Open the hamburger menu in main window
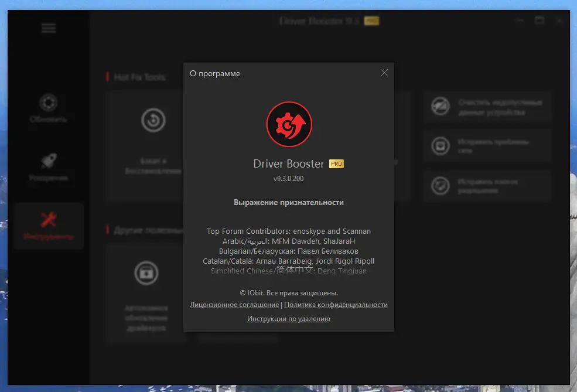 point(49,28)
